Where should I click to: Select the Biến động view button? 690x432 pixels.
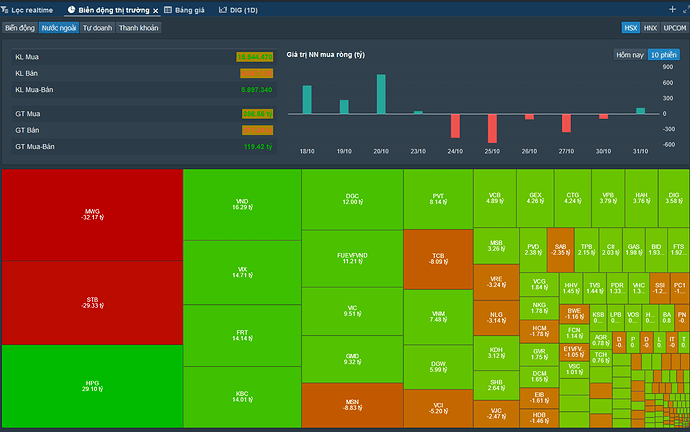click(x=20, y=28)
